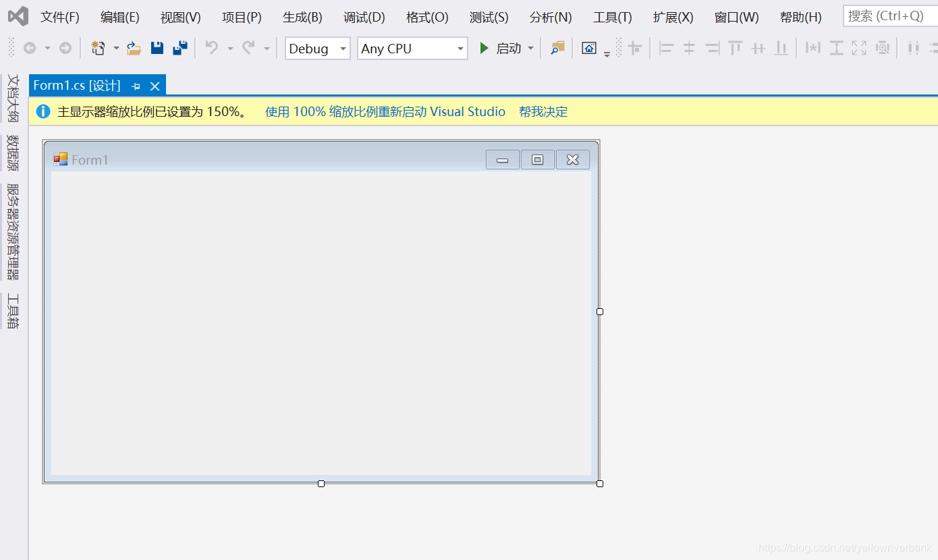This screenshot has width=938, height=560.
Task: Click the Redo arrow icon
Action: tap(248, 48)
